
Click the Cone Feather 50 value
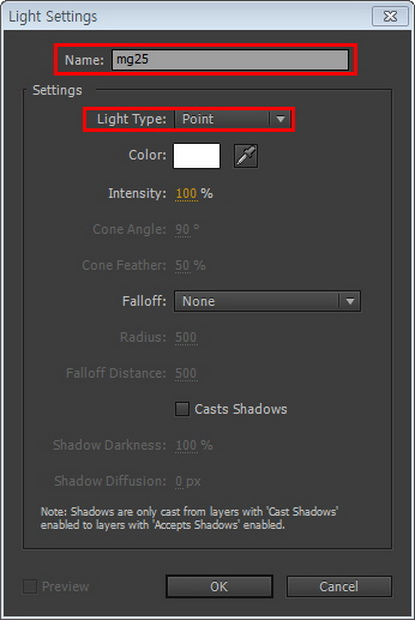[183, 265]
